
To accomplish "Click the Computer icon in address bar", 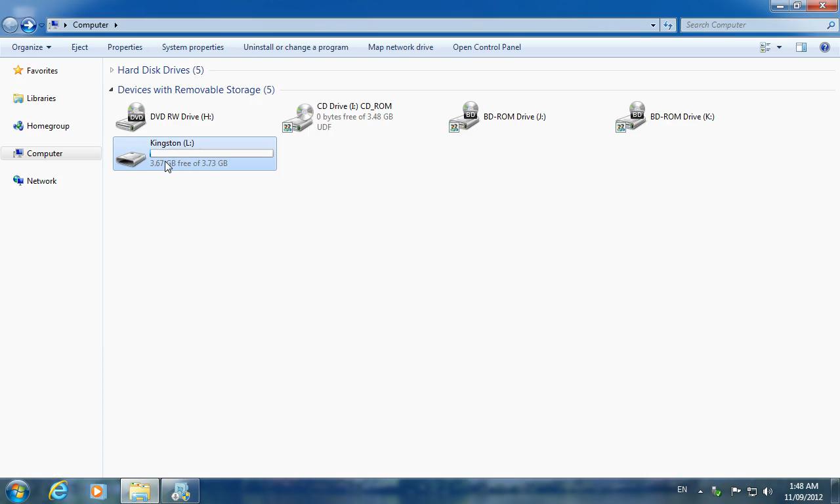I will coord(54,25).
